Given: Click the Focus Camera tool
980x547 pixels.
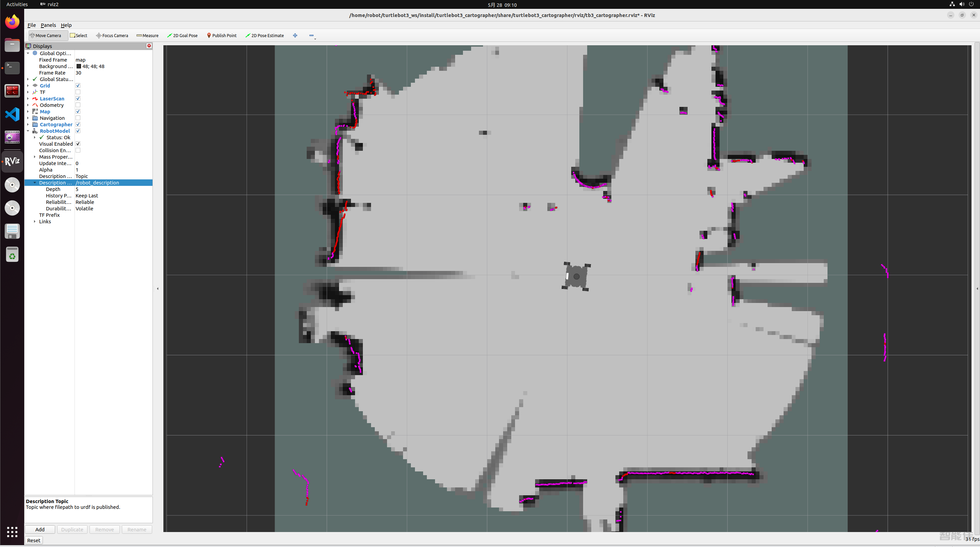Looking at the screenshot, I should pos(112,35).
